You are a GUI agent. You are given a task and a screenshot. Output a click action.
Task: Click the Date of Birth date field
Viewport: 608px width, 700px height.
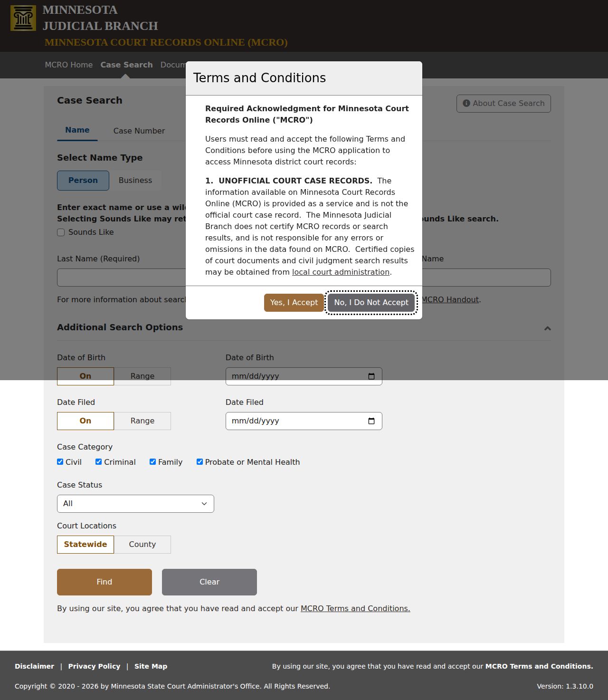(304, 376)
